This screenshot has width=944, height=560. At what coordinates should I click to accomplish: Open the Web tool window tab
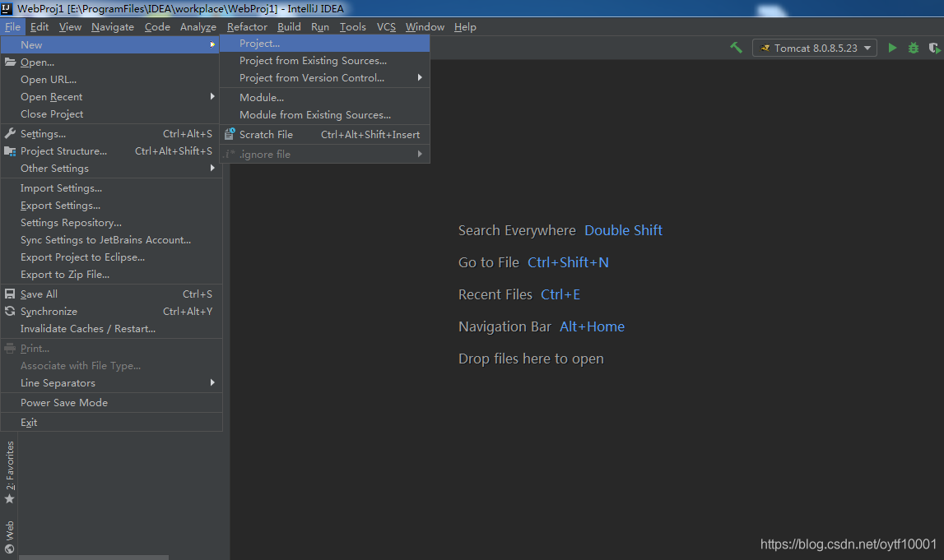[x=10, y=536]
